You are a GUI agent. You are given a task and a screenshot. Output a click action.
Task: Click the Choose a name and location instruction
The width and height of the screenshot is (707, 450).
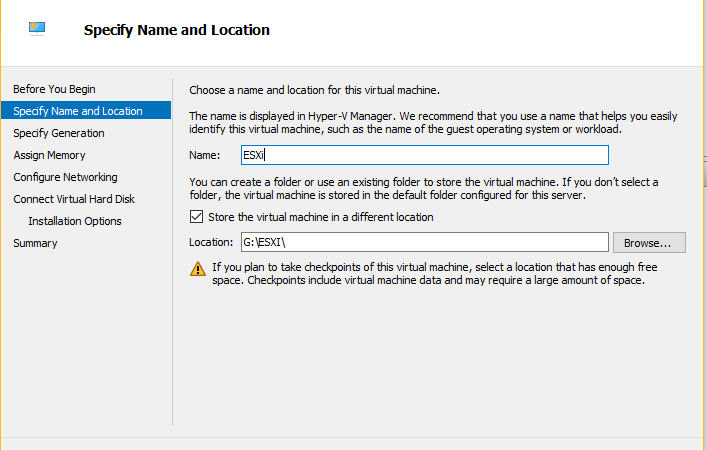pyautogui.click(x=314, y=90)
